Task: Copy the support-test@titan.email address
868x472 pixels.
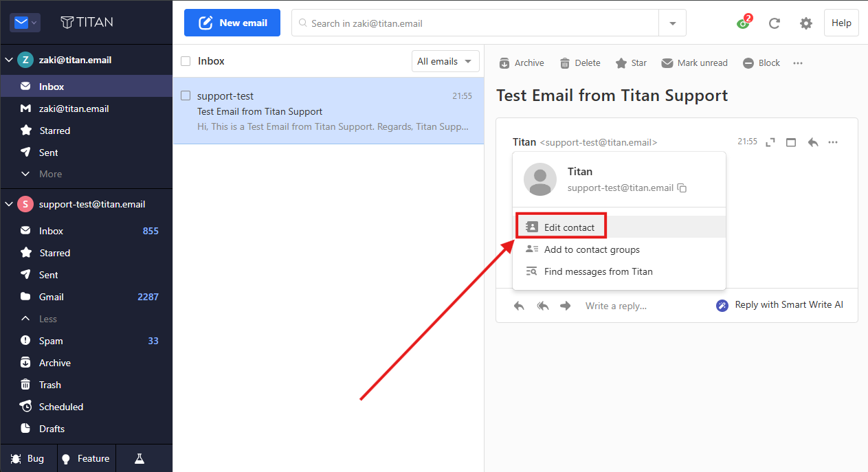Action: point(682,188)
